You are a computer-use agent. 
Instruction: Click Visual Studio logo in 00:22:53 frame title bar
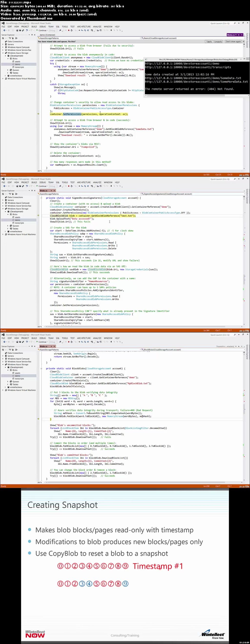(x=3, y=23)
